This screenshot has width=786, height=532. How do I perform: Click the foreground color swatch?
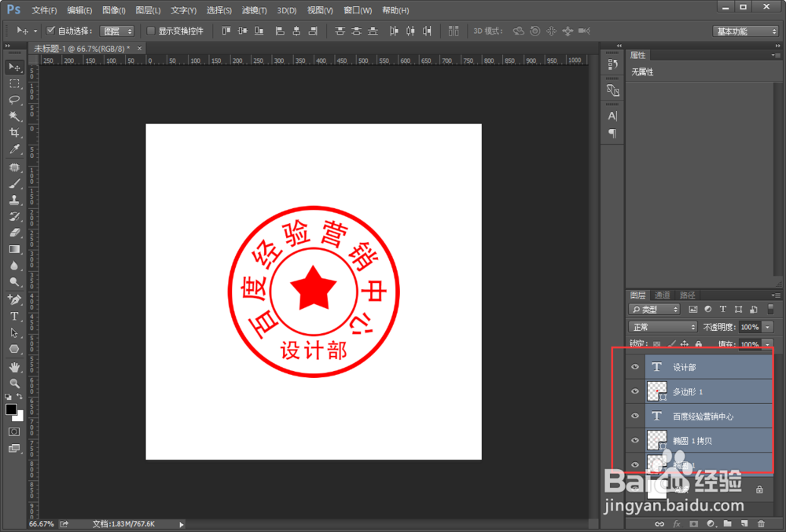click(10, 409)
